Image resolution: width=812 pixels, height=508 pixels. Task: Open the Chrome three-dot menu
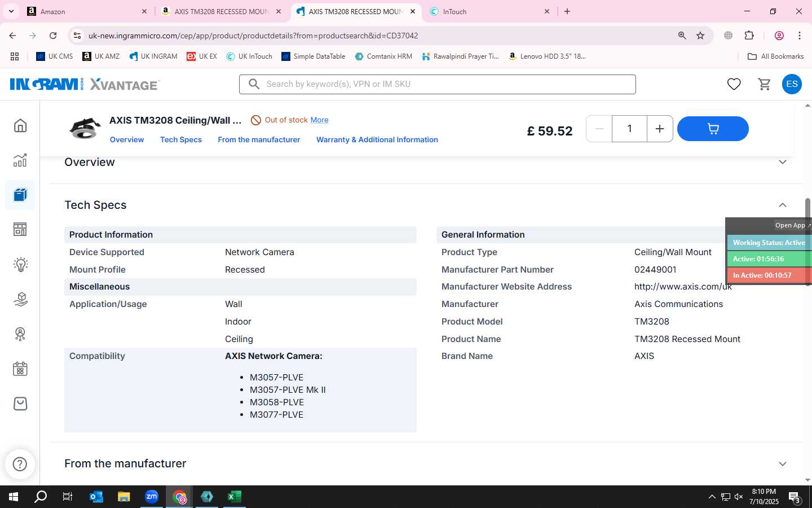coord(800,36)
